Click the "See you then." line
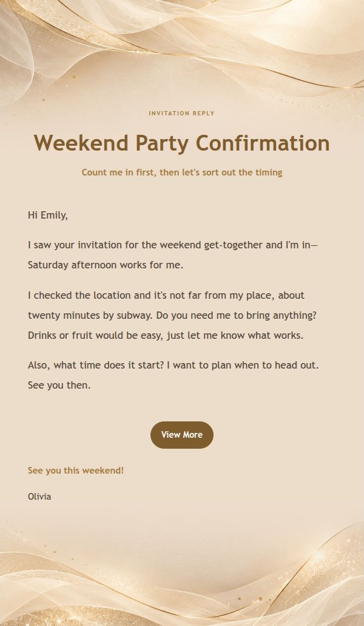This screenshot has width=364, height=626. pos(59,386)
